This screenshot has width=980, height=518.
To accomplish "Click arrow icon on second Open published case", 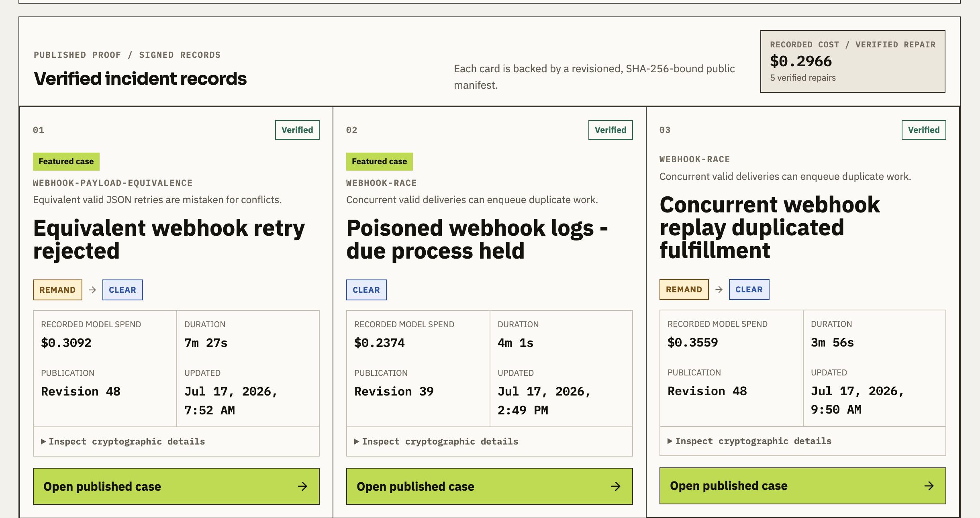I will click(x=616, y=486).
